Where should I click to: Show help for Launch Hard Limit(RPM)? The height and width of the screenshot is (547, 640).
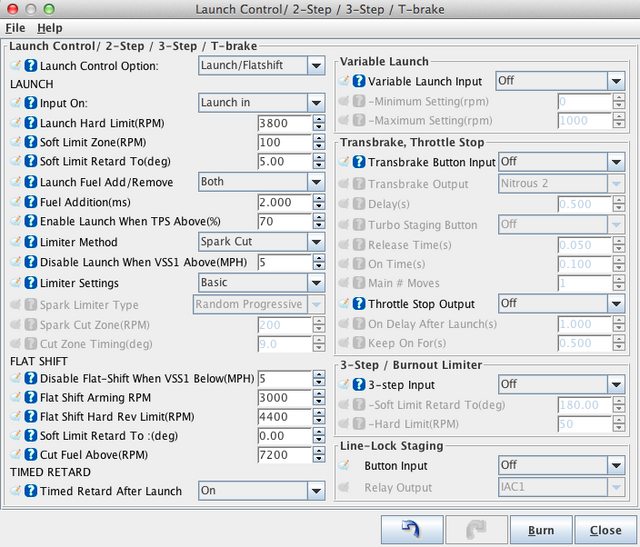[x=31, y=123]
